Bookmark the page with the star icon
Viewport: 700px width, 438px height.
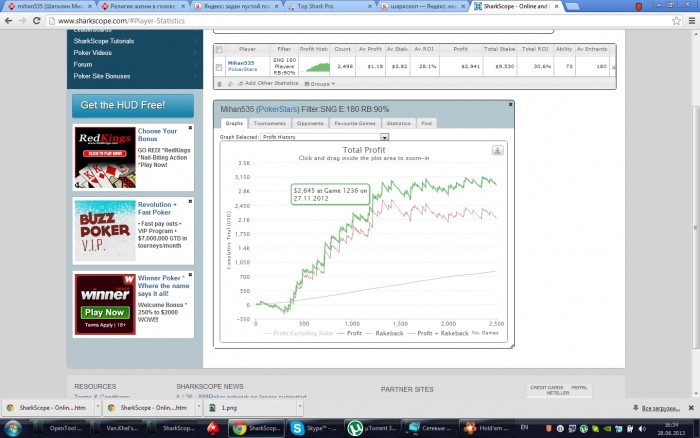676,21
